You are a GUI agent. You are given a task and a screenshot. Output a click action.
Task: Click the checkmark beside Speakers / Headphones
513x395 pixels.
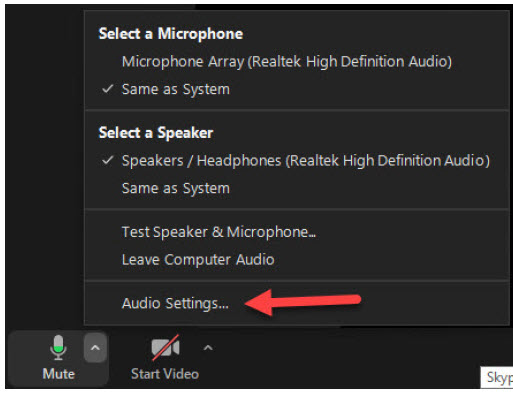point(108,161)
